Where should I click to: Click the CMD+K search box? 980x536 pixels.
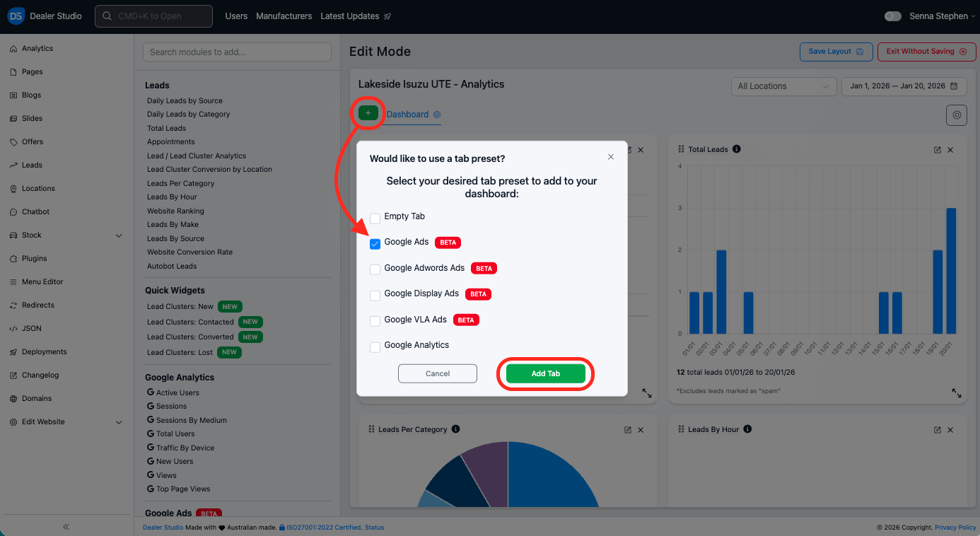pyautogui.click(x=153, y=16)
